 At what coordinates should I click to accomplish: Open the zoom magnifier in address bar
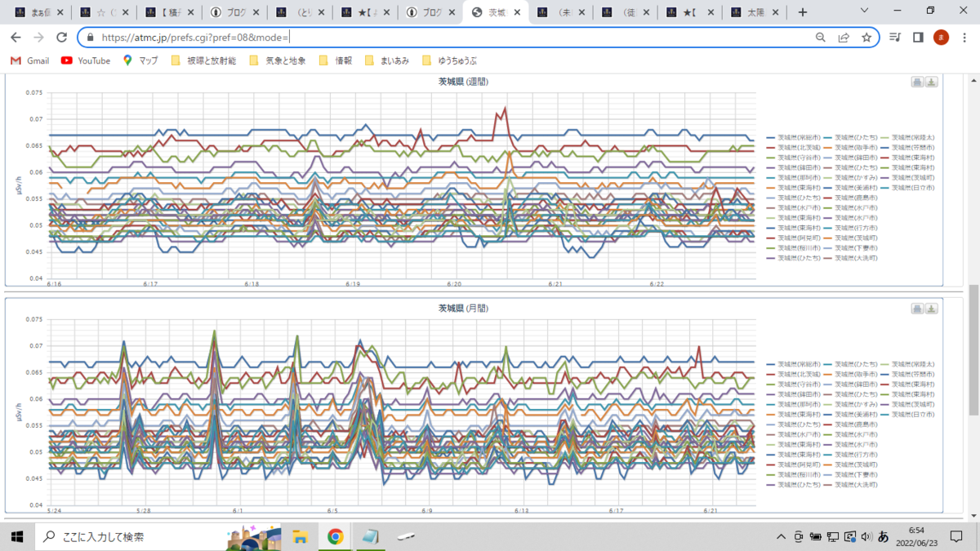pyautogui.click(x=821, y=38)
